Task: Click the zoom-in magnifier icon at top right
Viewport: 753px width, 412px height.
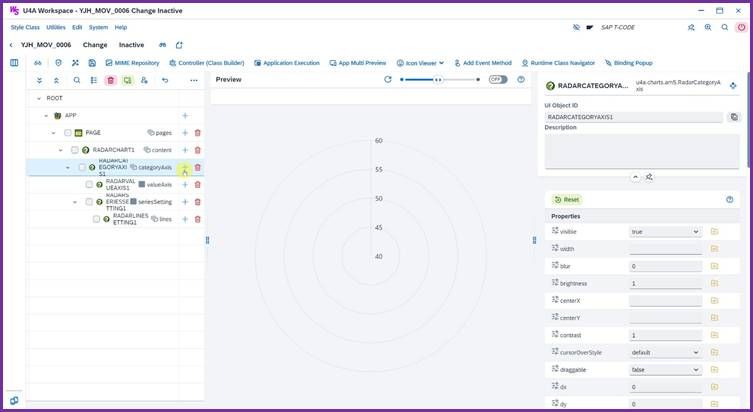Action: click(708, 27)
